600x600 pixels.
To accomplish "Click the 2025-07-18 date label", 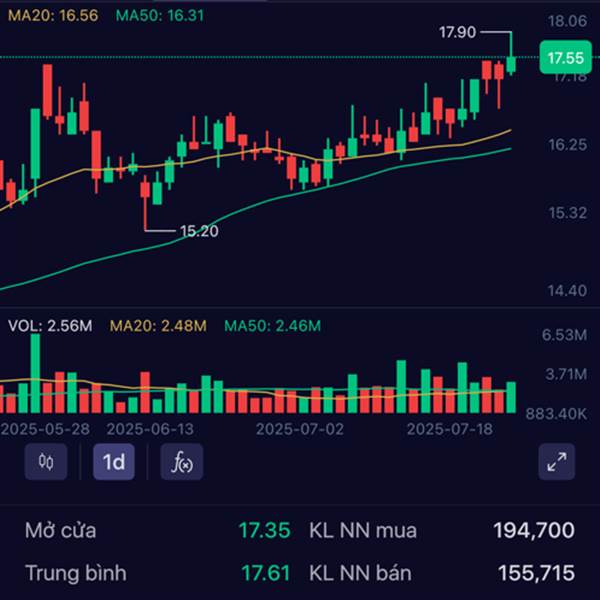I will (x=450, y=429).
